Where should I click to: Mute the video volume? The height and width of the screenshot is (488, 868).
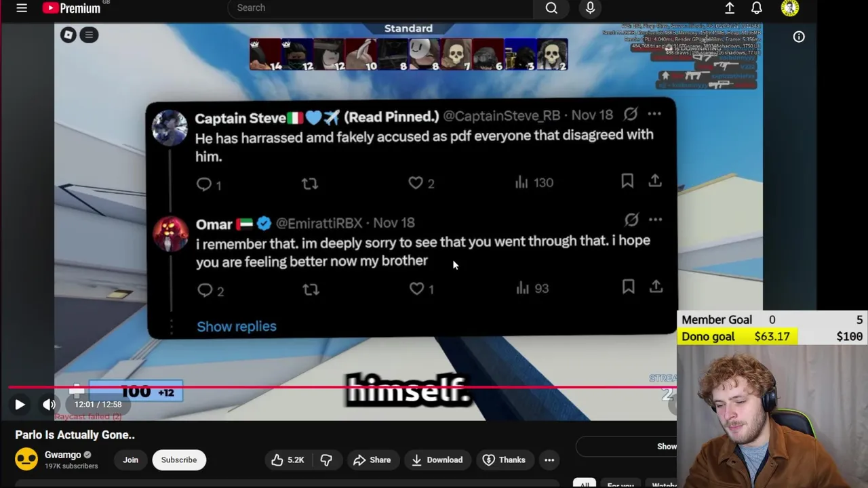coord(49,405)
